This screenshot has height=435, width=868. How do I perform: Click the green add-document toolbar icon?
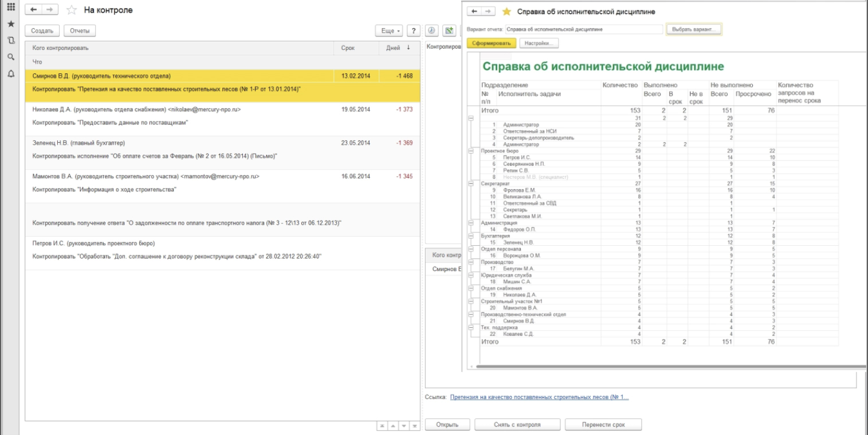(449, 31)
